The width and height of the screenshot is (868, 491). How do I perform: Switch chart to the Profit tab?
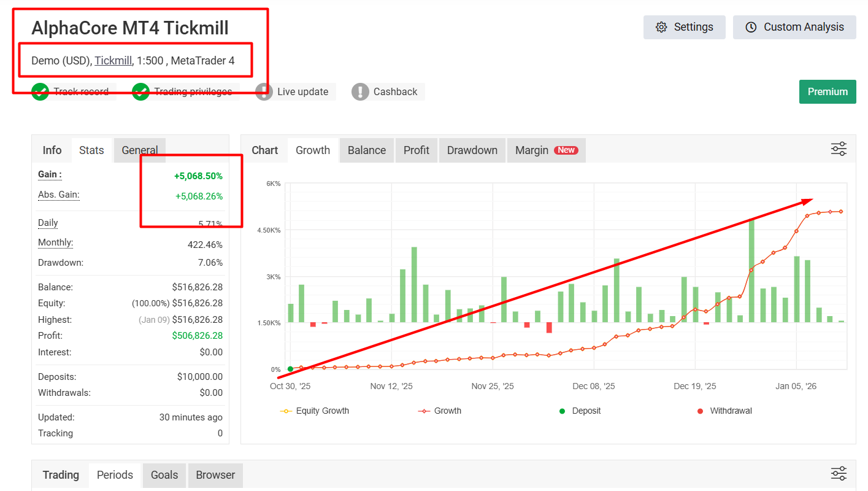coord(417,150)
